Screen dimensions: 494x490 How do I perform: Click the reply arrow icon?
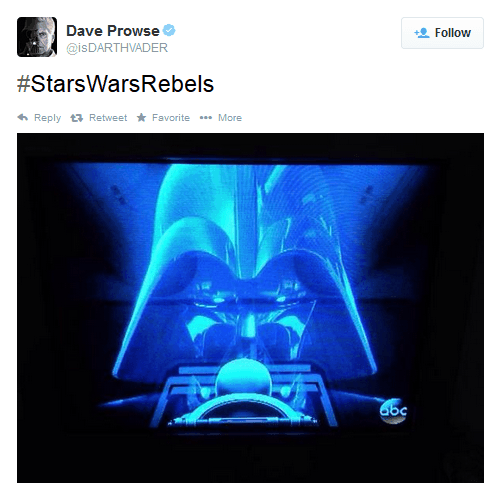coord(23,118)
